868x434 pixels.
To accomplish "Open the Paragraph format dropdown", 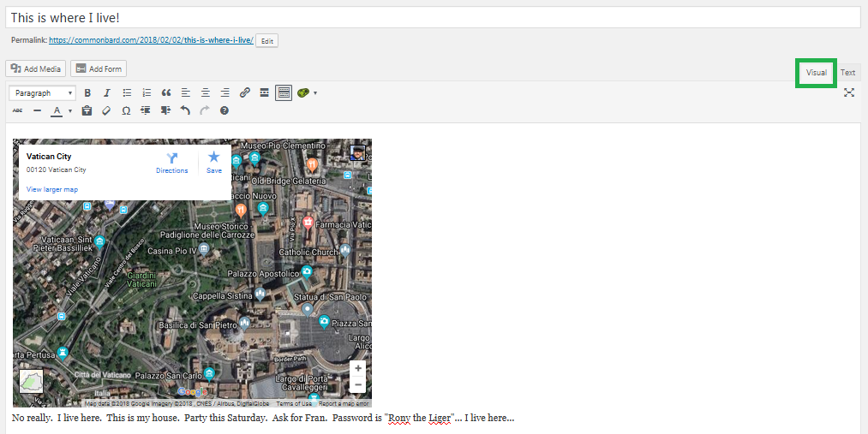I will [x=42, y=93].
